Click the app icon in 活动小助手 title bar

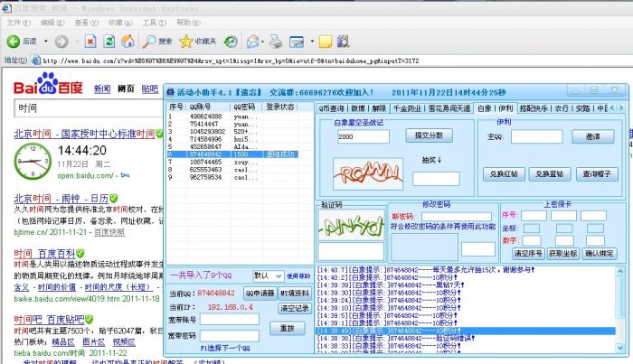[171, 92]
